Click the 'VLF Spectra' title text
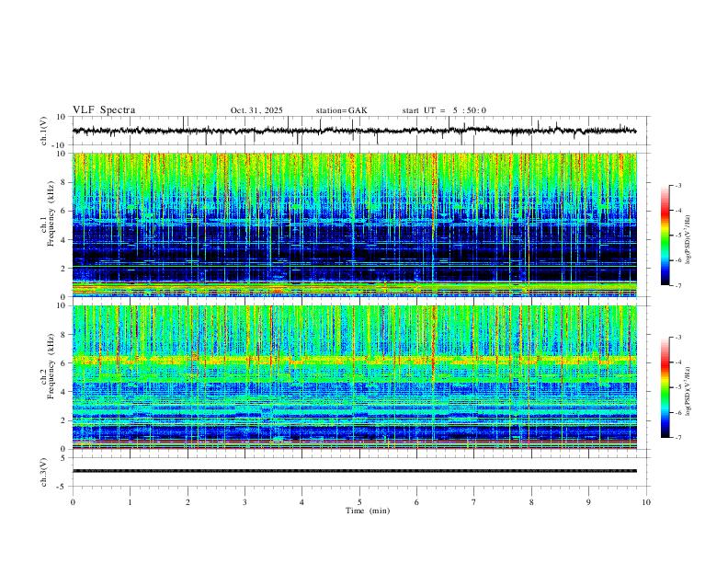The height and width of the screenshot is (563, 728). [x=104, y=110]
